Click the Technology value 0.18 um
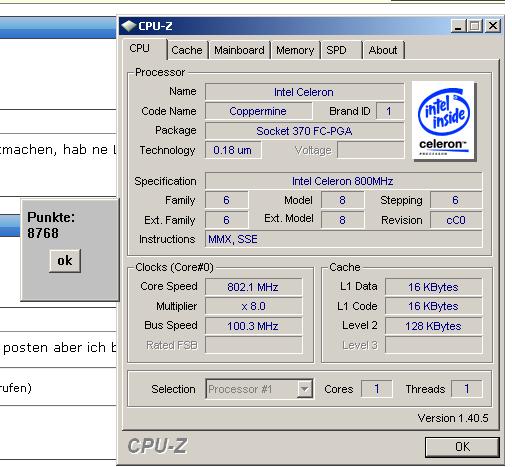The height and width of the screenshot is (467, 512). [x=233, y=150]
